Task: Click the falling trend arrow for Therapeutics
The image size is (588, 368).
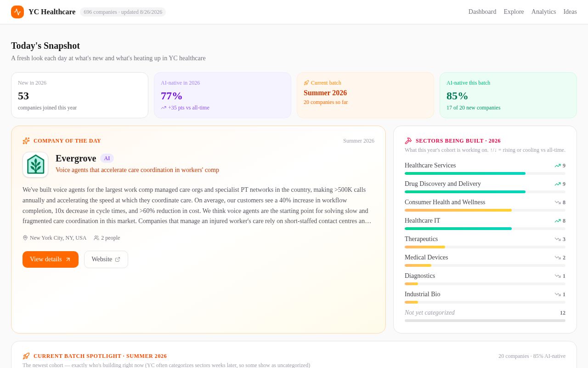Action: coord(558,239)
